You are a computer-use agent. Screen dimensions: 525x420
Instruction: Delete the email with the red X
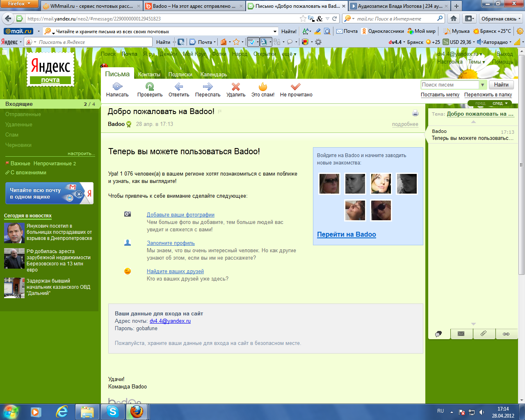(x=236, y=87)
